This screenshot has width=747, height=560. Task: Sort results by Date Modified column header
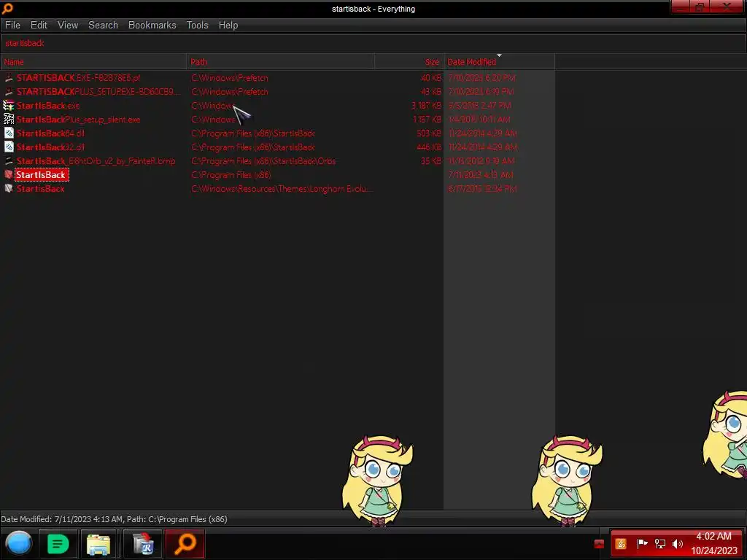point(499,62)
